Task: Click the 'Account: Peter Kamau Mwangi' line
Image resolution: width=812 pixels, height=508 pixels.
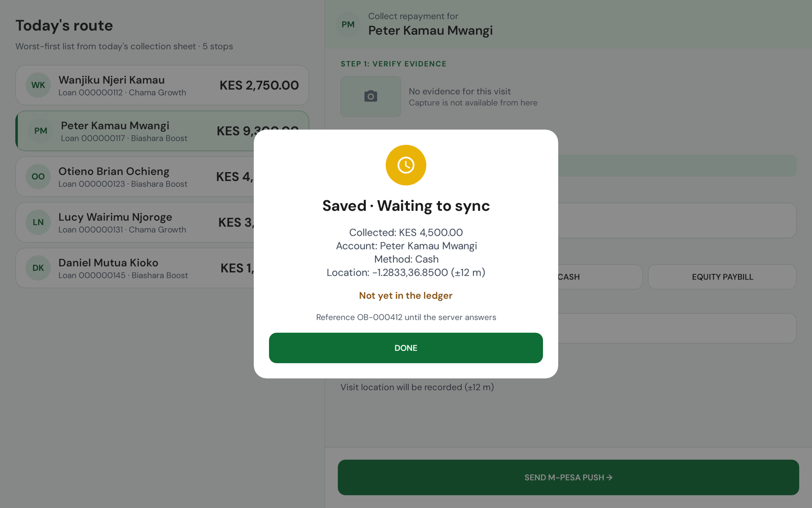Action: point(406,246)
